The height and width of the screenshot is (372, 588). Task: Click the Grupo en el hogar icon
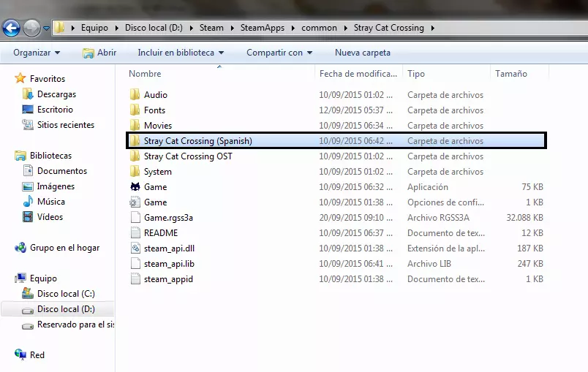click(20, 247)
